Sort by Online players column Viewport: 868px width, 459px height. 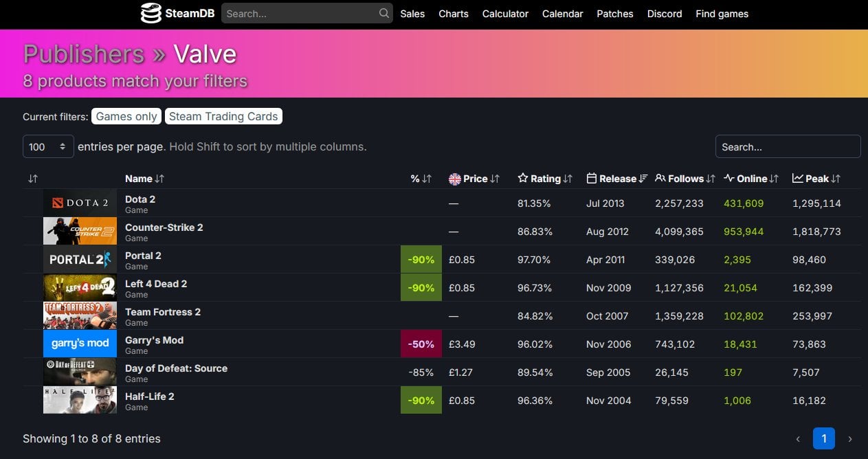coord(751,179)
